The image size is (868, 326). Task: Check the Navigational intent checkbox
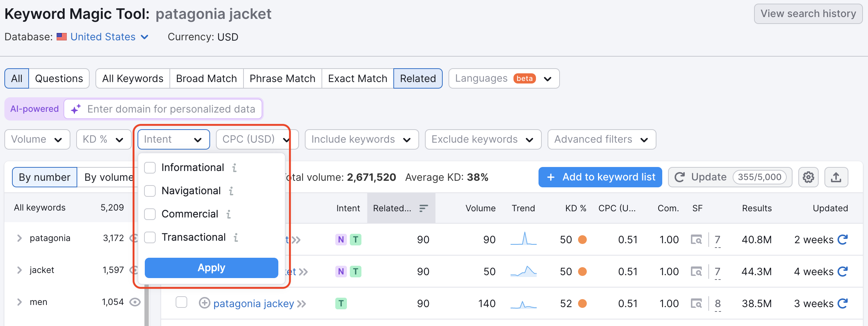150,191
